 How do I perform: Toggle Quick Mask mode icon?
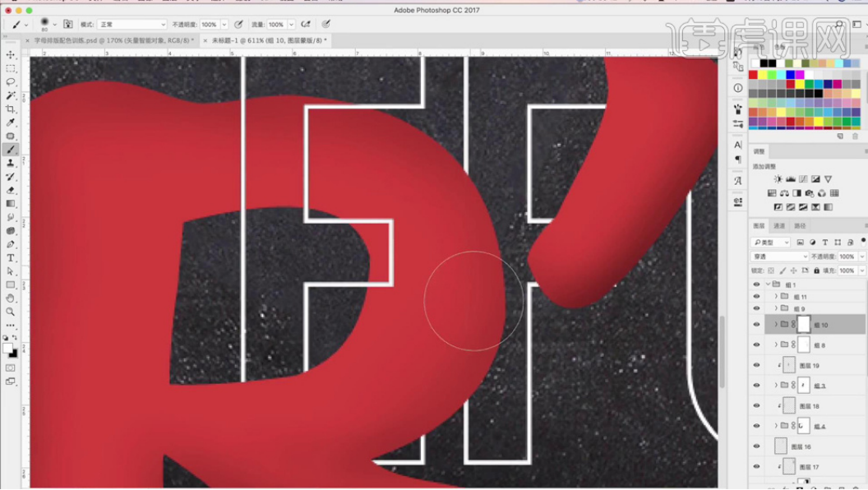11,368
